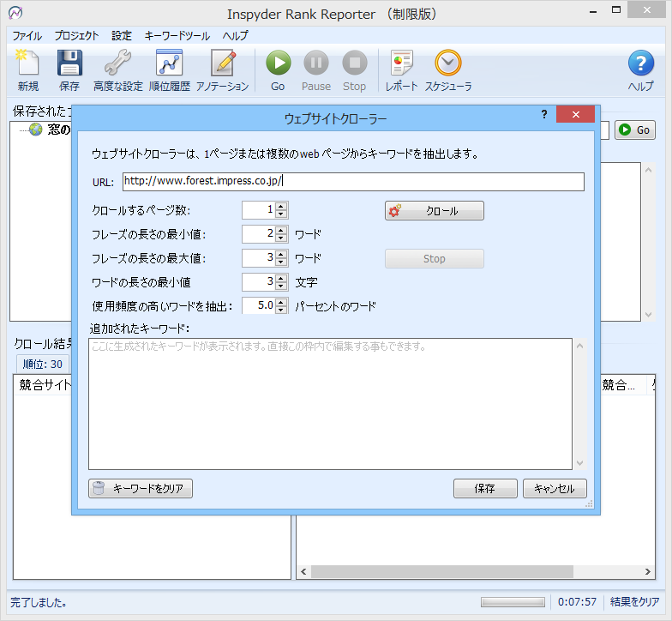Viewport: 672px width, 621px height.
Task: Click the 競合サイト column header
Action: [45, 384]
